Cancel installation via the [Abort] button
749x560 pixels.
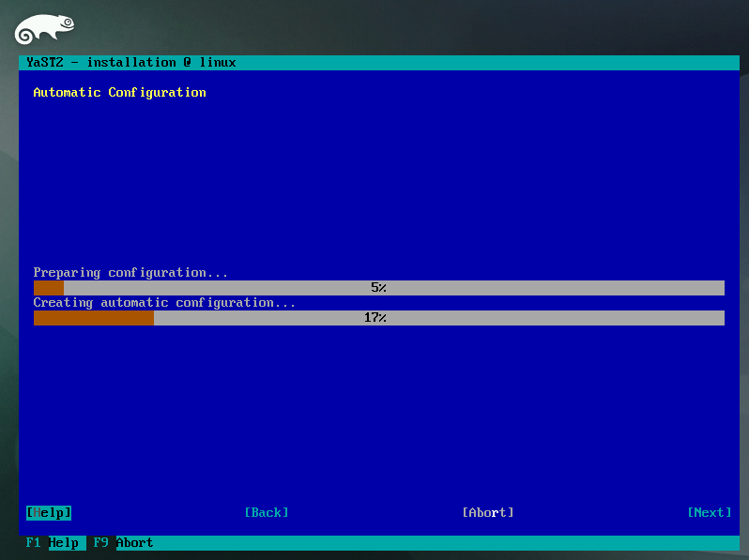tap(488, 513)
